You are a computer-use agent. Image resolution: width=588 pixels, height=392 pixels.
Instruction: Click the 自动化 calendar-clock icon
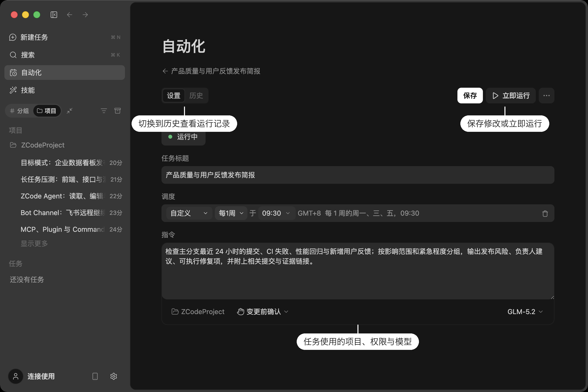[x=13, y=73]
